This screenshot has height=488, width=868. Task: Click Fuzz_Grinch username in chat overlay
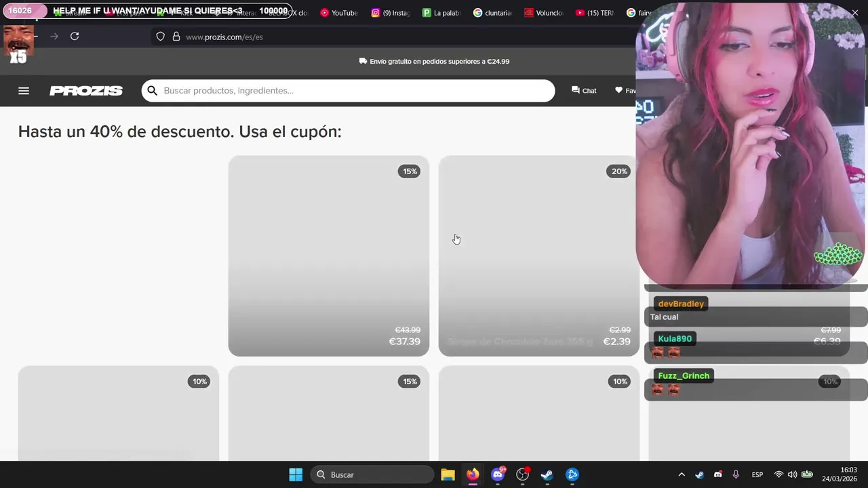[x=684, y=376]
